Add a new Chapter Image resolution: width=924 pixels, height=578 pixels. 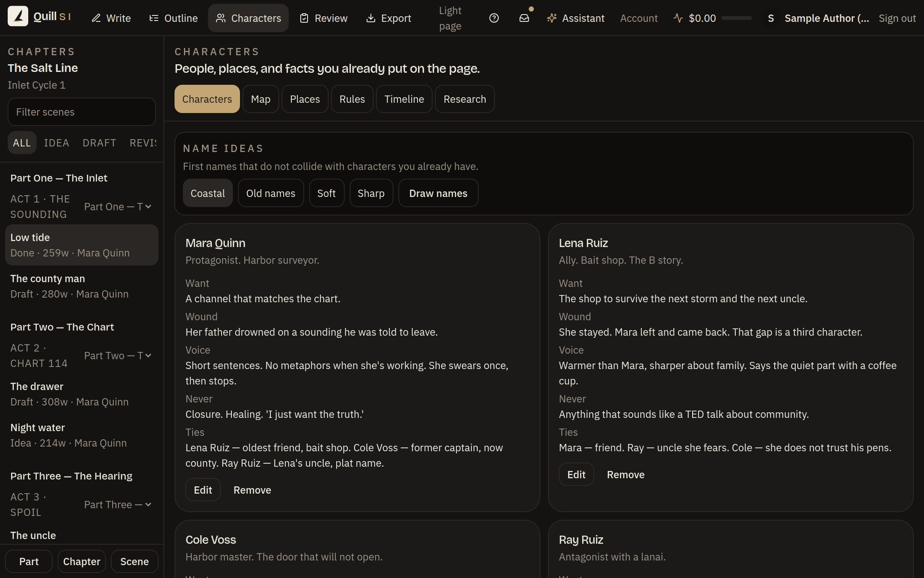click(x=82, y=561)
